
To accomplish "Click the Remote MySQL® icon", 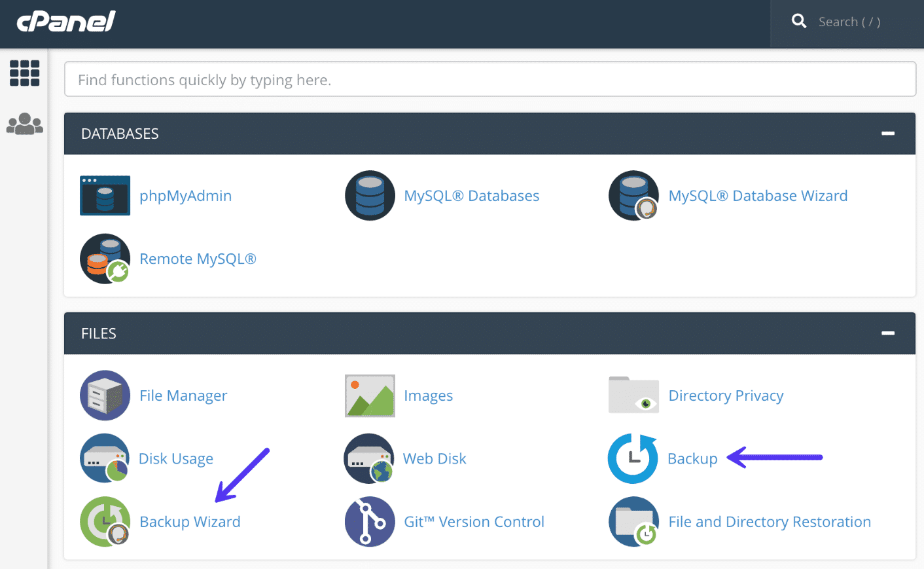I will coord(105,258).
